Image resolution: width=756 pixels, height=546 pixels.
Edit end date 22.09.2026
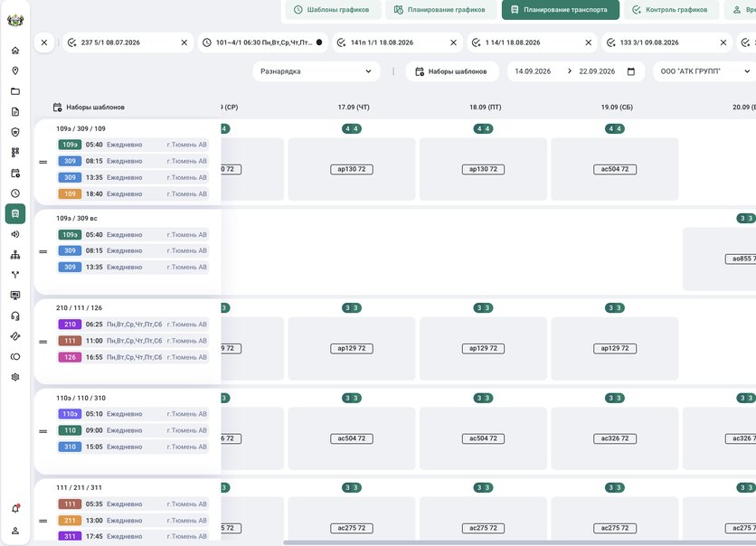coord(597,71)
